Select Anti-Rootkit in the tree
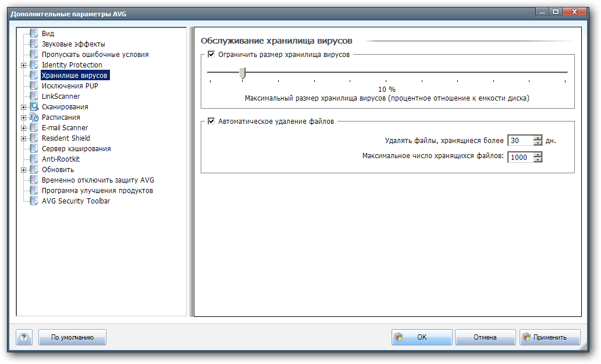This screenshot has width=601, height=364. pyautogui.click(x=61, y=159)
